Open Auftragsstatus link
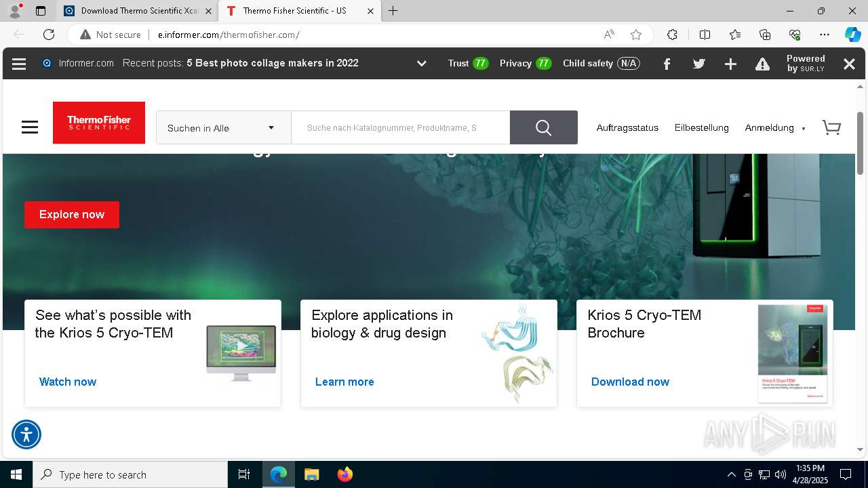Screen dimensions: 868x488 click(x=627, y=127)
